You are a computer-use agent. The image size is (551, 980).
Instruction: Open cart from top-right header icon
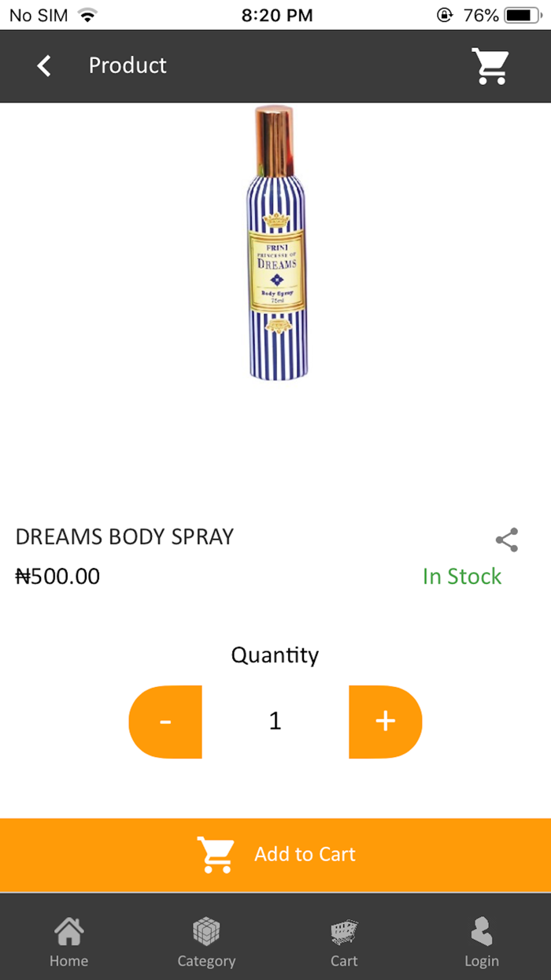click(490, 66)
